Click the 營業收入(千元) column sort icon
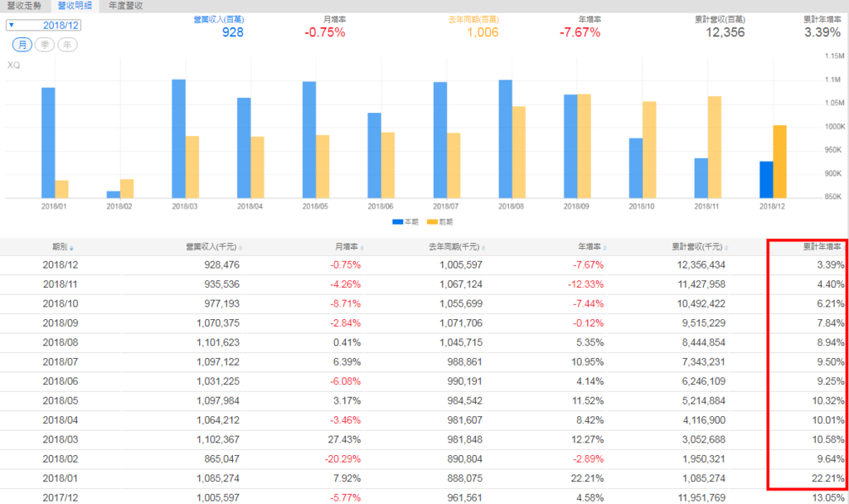This screenshot has height=504, width=849. point(240,248)
